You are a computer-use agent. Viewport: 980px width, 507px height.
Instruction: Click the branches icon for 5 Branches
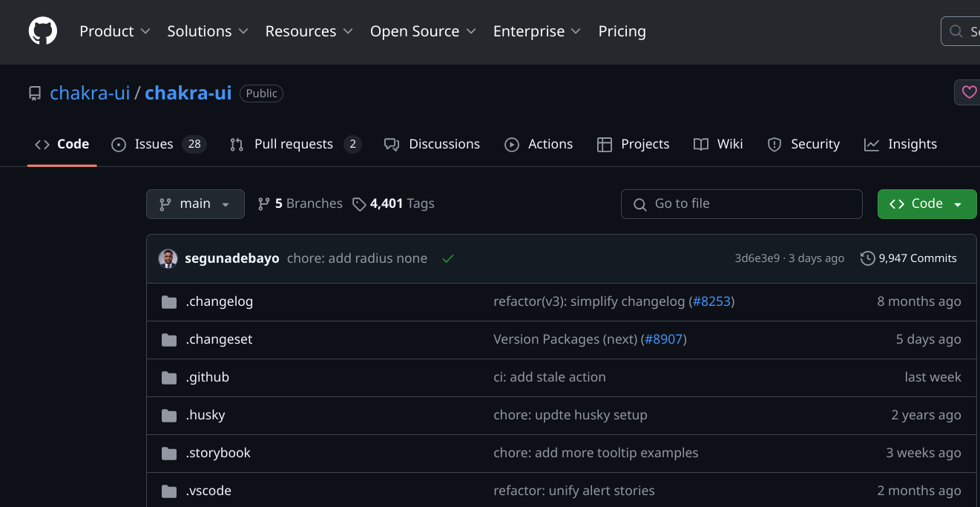coord(263,203)
